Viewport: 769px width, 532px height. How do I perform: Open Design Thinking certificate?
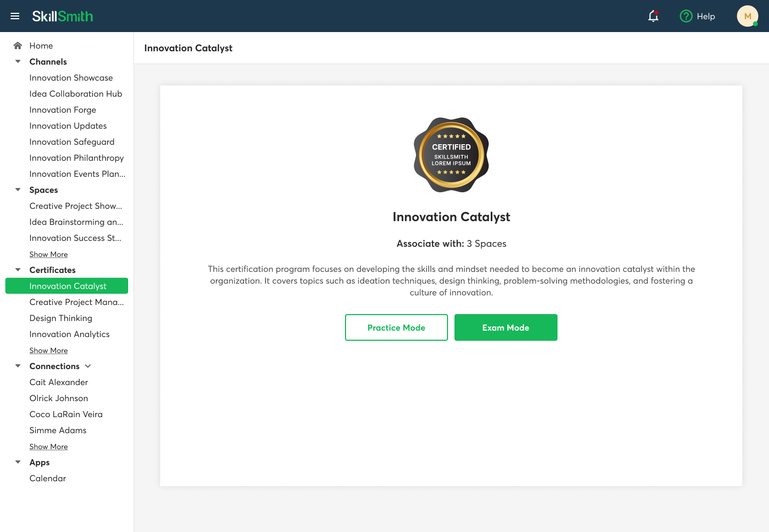[61, 318]
